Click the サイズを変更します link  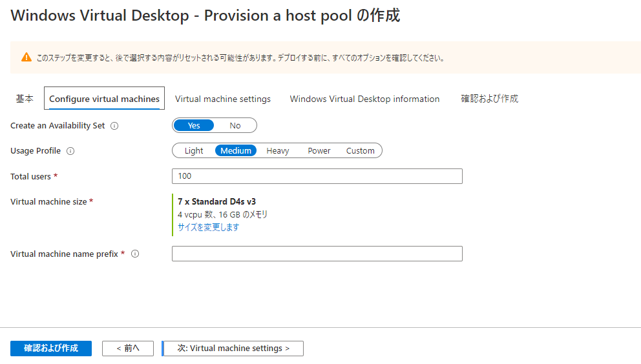[x=209, y=227]
